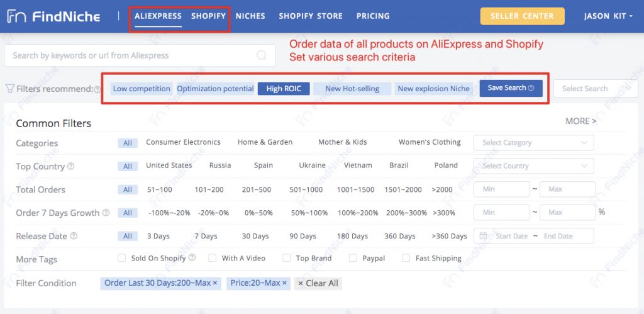The image size is (644, 314).
Task: Expand MORE common filters
Action: pos(580,121)
